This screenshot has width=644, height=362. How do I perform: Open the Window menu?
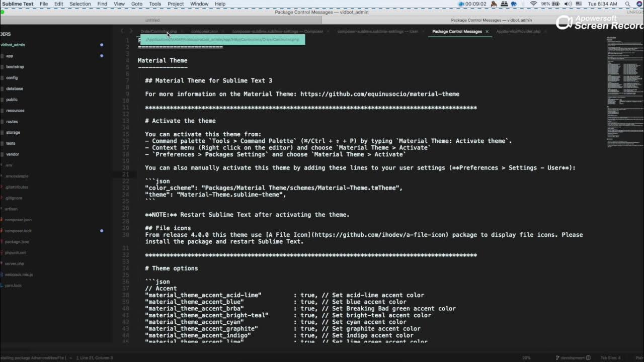click(199, 4)
